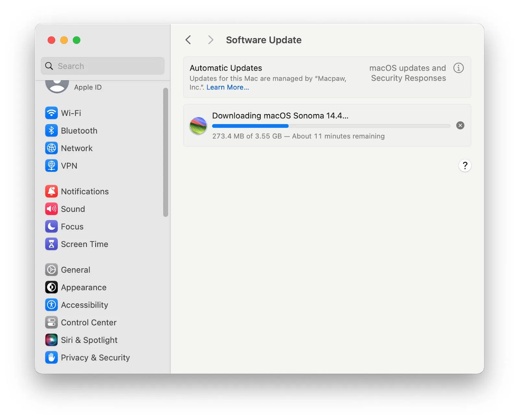Image resolution: width=519 pixels, height=420 pixels.
Task: Click '273.4 MB of 3.55 GB' status text
Action: click(x=247, y=136)
